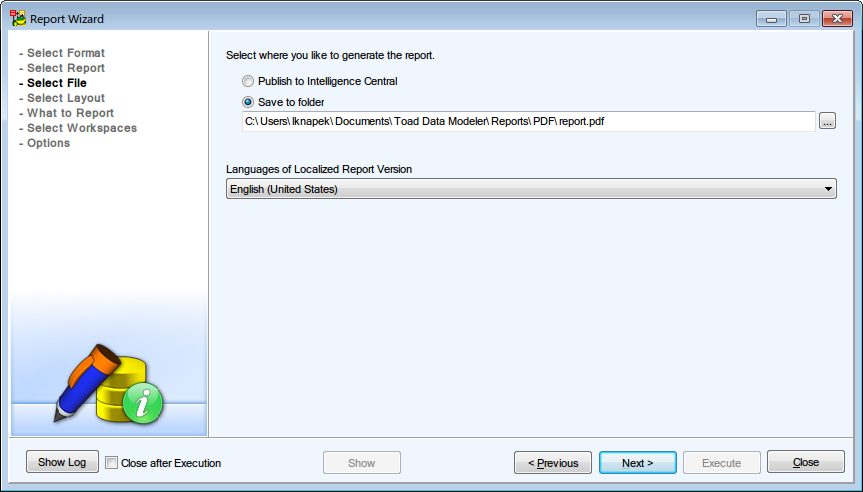The image size is (863, 492).
Task: Choose the Save to folder radio button
Action: pos(248,101)
